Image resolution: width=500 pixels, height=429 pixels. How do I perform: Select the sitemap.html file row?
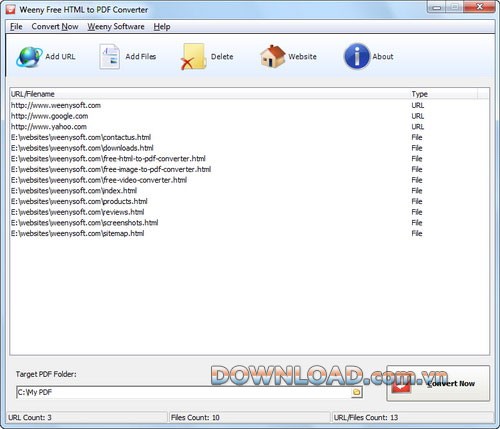[x=250, y=233]
